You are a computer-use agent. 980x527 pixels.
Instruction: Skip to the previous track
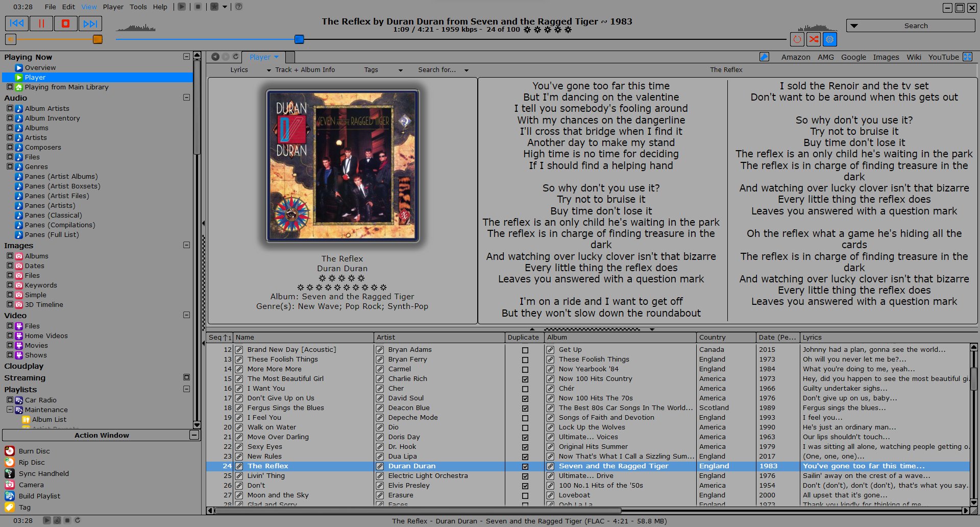pyautogui.click(x=17, y=23)
